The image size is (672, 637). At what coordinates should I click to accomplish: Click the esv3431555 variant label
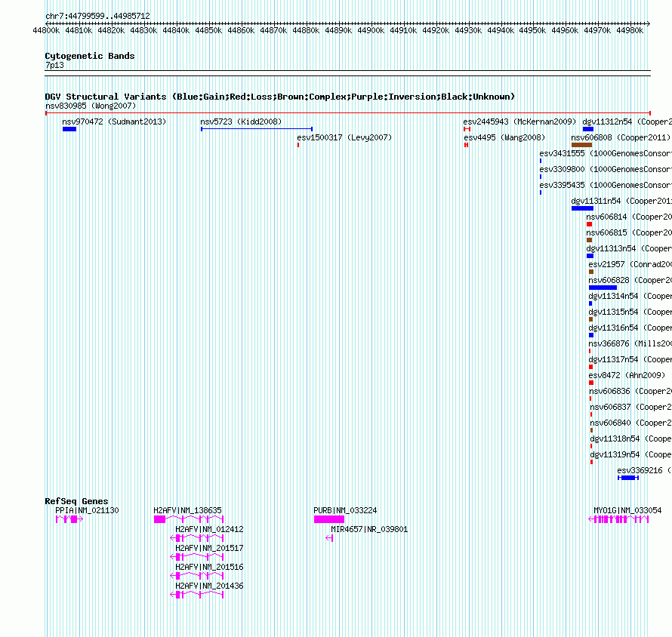point(606,153)
